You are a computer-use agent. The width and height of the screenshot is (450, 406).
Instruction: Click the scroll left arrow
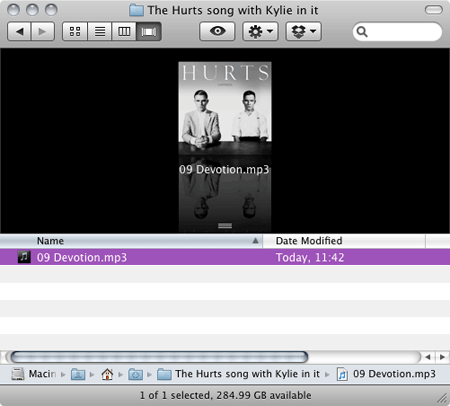428,357
